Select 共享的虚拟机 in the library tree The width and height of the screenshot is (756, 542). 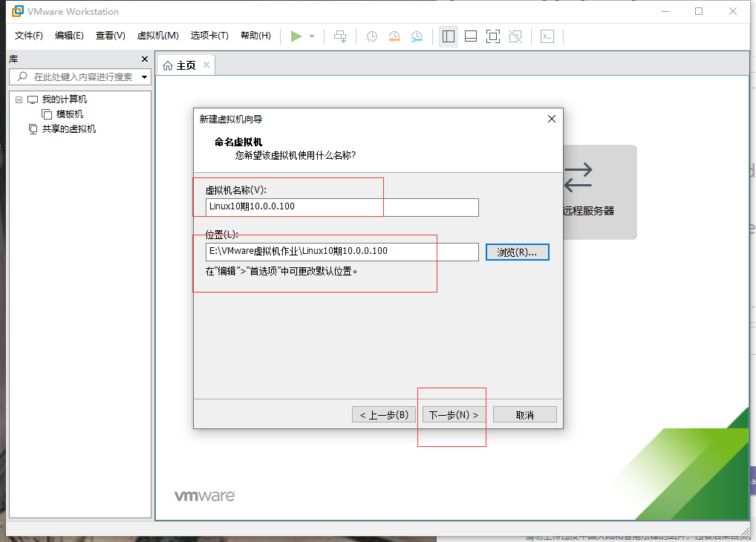pyautogui.click(x=69, y=129)
